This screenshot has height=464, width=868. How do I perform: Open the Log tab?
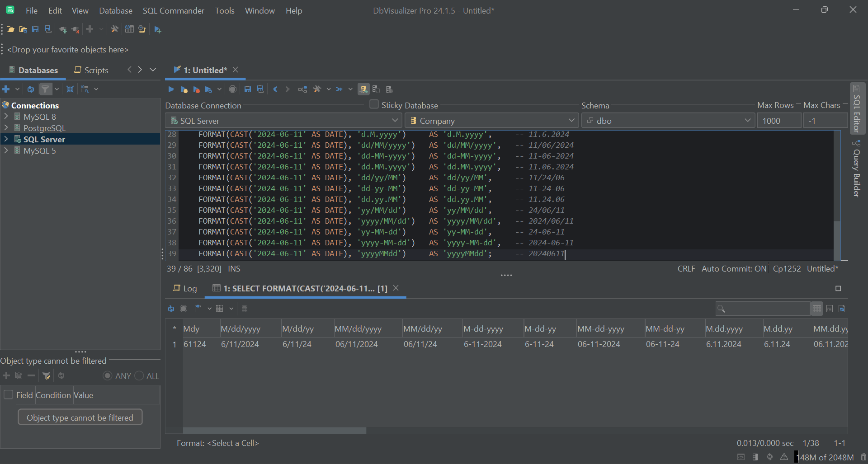(x=185, y=289)
